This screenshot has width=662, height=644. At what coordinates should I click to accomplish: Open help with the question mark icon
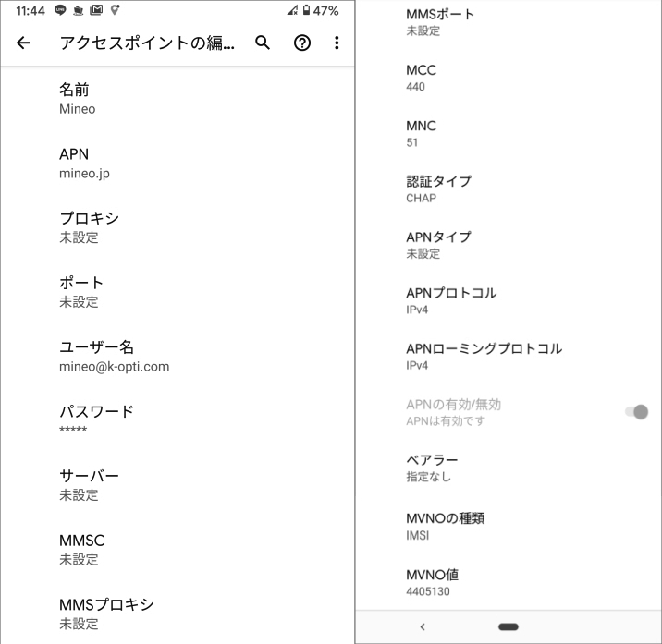pos(301,43)
